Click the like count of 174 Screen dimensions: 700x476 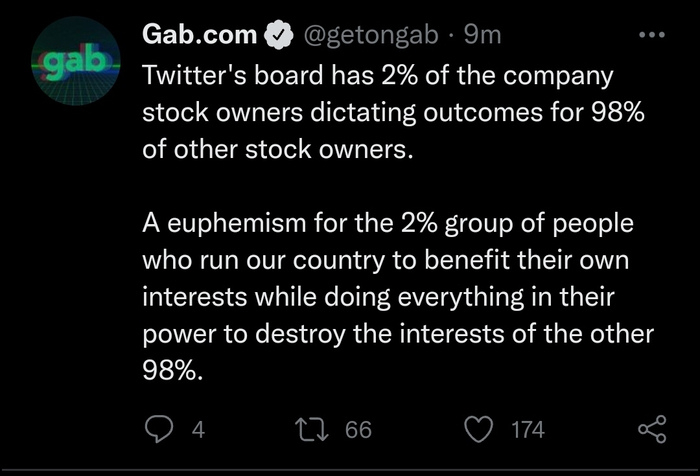(x=527, y=430)
